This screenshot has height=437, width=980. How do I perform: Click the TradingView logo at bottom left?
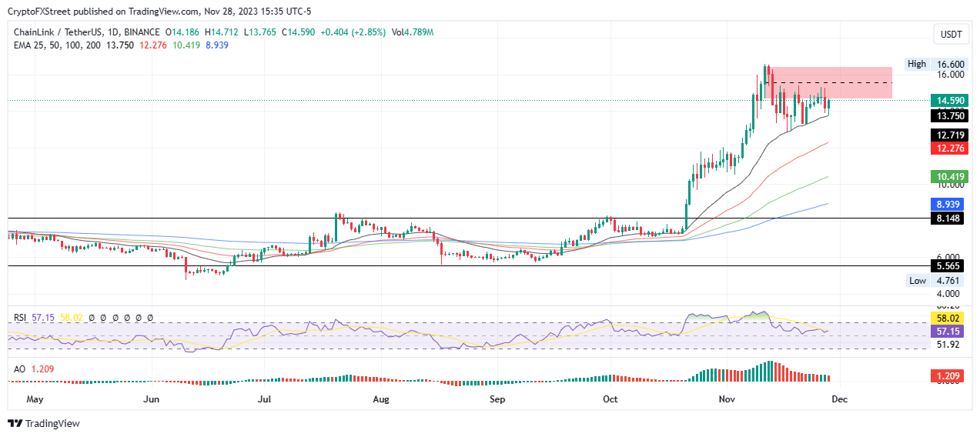tap(43, 424)
